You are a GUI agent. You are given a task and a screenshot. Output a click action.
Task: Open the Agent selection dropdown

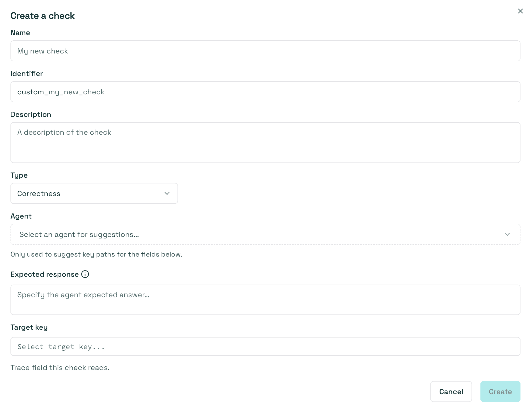tap(265, 234)
